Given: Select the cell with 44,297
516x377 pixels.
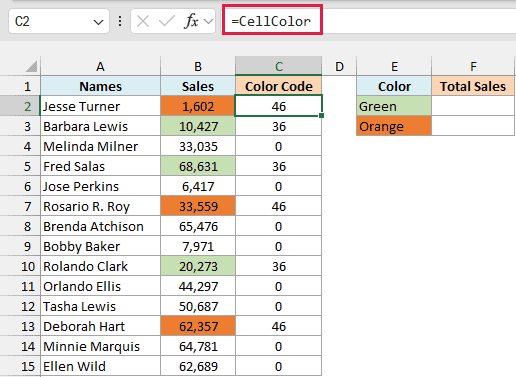Looking at the screenshot, I should click(x=198, y=286).
